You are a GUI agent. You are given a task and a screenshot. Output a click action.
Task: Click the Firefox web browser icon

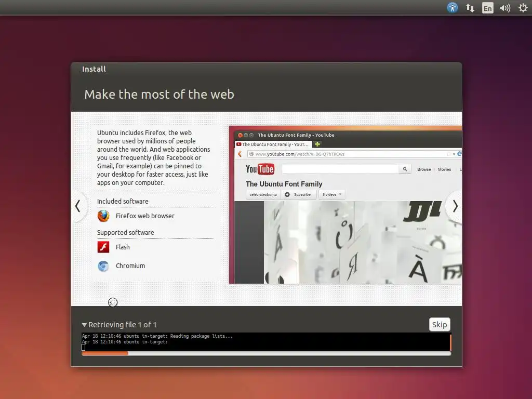(103, 216)
